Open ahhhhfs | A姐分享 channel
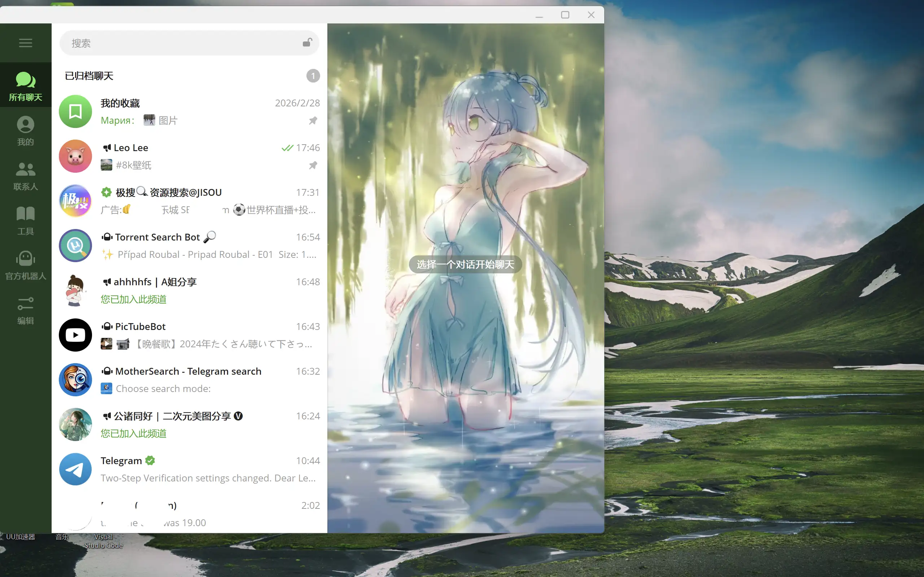This screenshot has height=577, width=924. point(189,290)
